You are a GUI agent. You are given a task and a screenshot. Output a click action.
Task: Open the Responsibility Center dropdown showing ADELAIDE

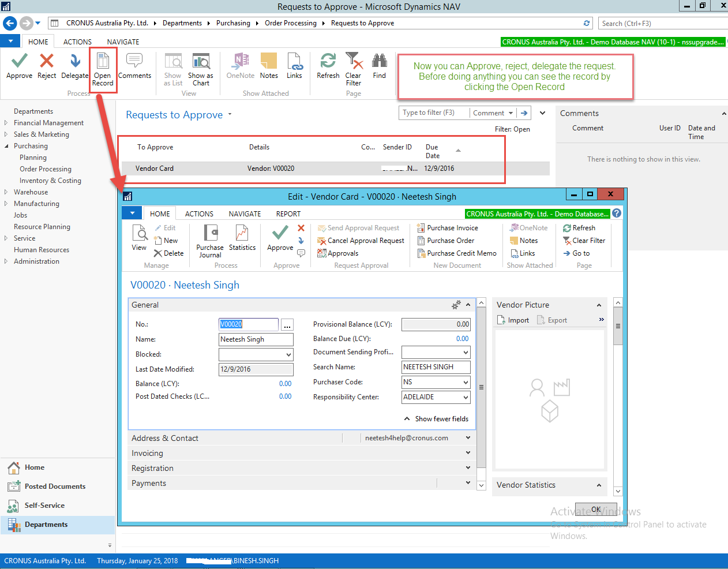(x=467, y=396)
